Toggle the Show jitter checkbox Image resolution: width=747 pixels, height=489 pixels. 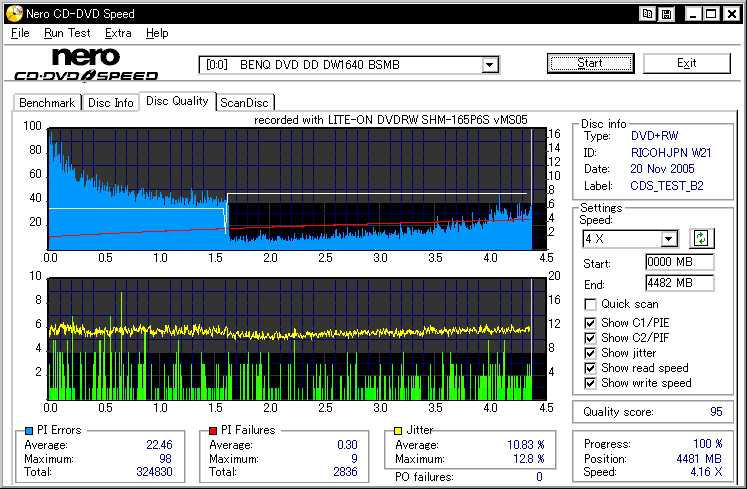pos(591,353)
